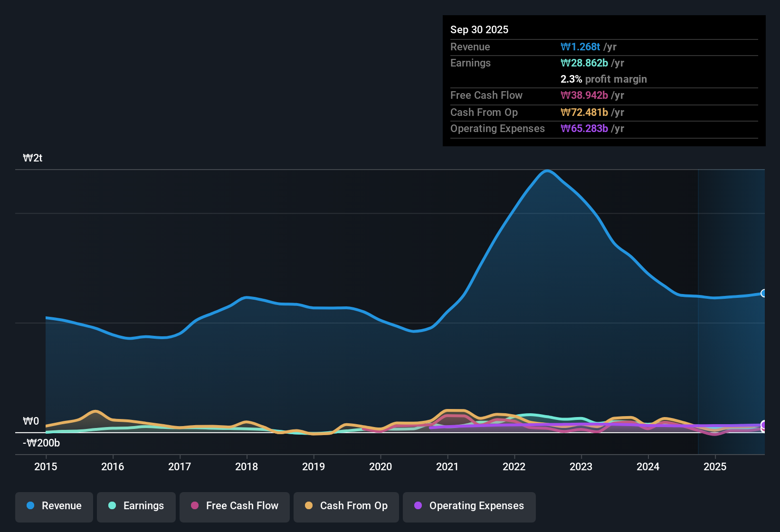
Task: Select the 2021 label on the x-axis
Action: click(447, 467)
